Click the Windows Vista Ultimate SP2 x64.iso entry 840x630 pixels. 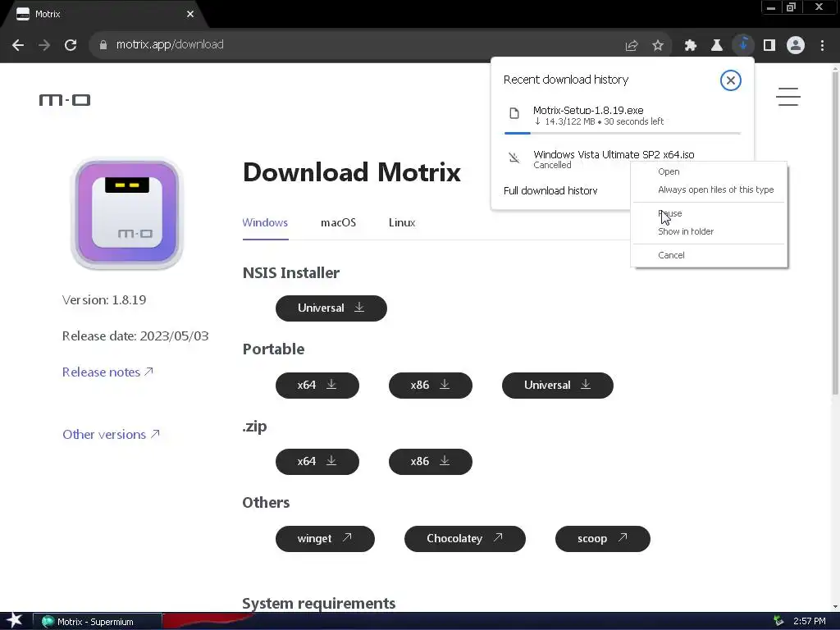click(614, 155)
